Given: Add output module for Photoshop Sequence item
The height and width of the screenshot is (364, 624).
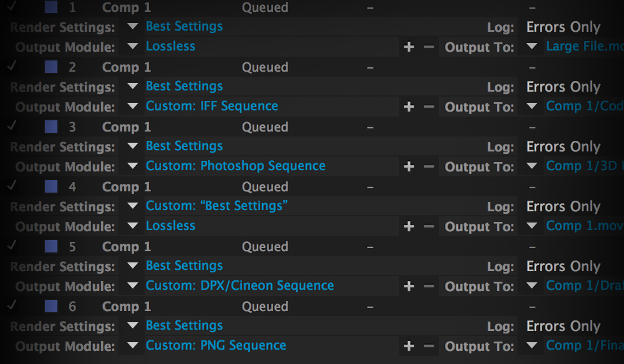Looking at the screenshot, I should [x=409, y=167].
